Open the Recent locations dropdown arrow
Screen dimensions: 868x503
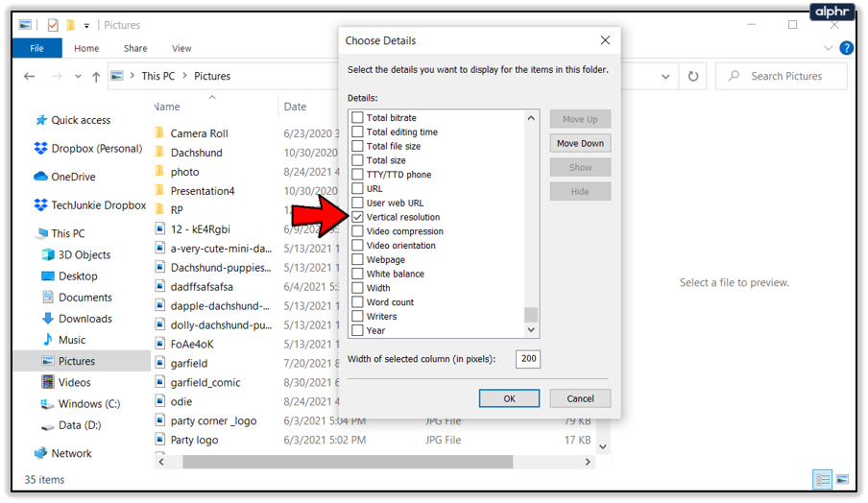[78, 77]
